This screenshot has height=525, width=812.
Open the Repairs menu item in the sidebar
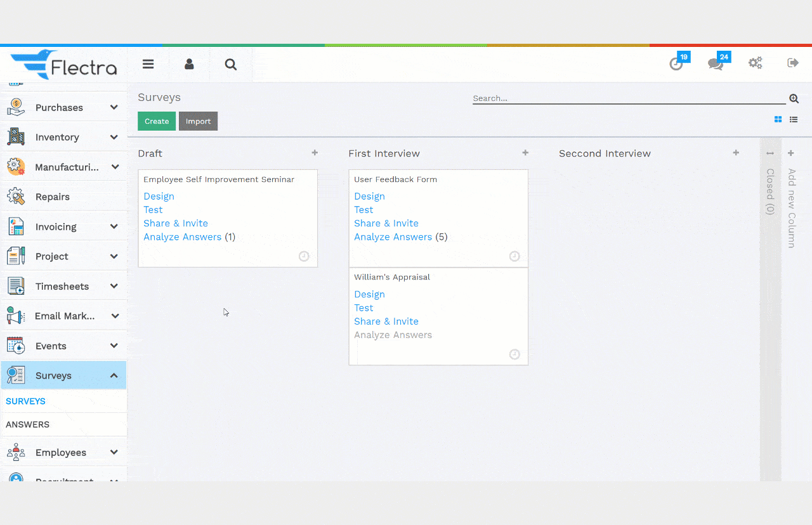53,197
